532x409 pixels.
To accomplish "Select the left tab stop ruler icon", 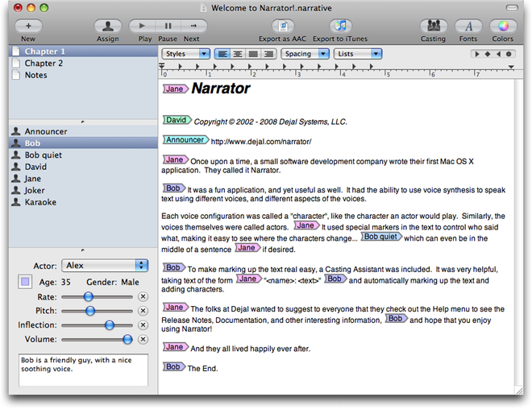I will coord(477,54).
